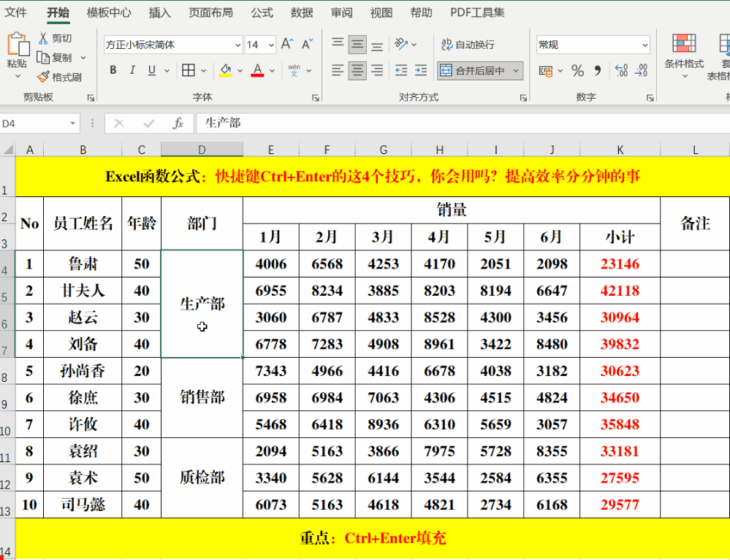This screenshot has height=560, width=730.
Task: Click the text orientation icon
Action: point(401,45)
